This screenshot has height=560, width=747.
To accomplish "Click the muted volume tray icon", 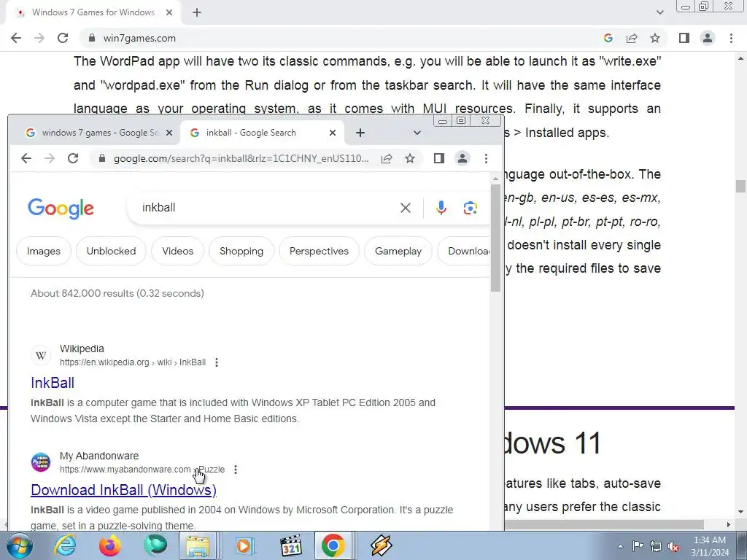I will tap(673, 546).
